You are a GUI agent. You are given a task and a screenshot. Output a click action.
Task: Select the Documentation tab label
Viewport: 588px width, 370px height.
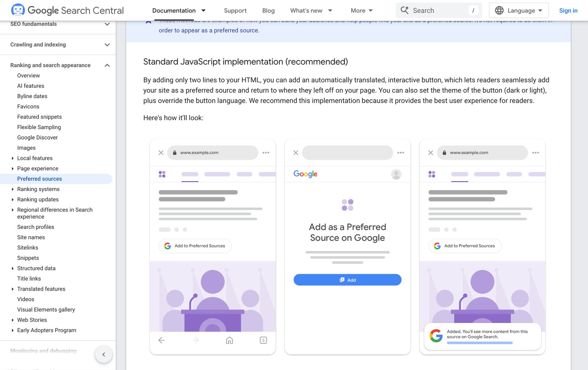[x=174, y=11]
